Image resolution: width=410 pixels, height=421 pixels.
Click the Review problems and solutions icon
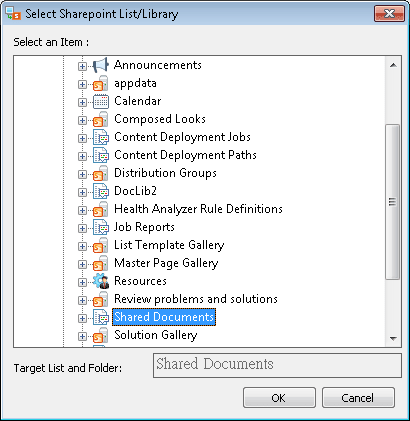(x=101, y=299)
